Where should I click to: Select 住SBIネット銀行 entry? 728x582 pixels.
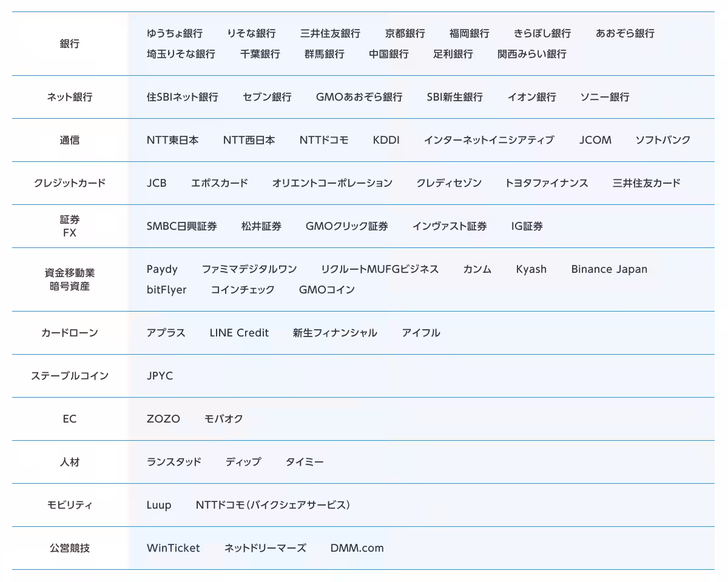[x=183, y=97]
